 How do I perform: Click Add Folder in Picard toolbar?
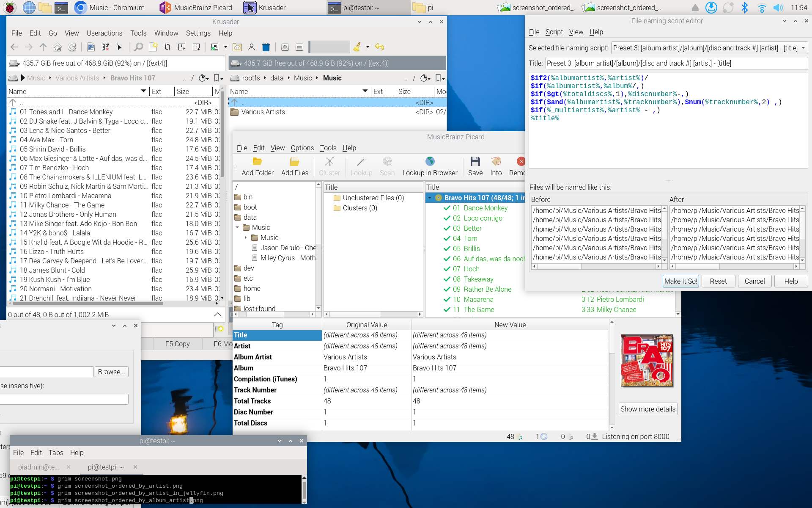coord(257,166)
